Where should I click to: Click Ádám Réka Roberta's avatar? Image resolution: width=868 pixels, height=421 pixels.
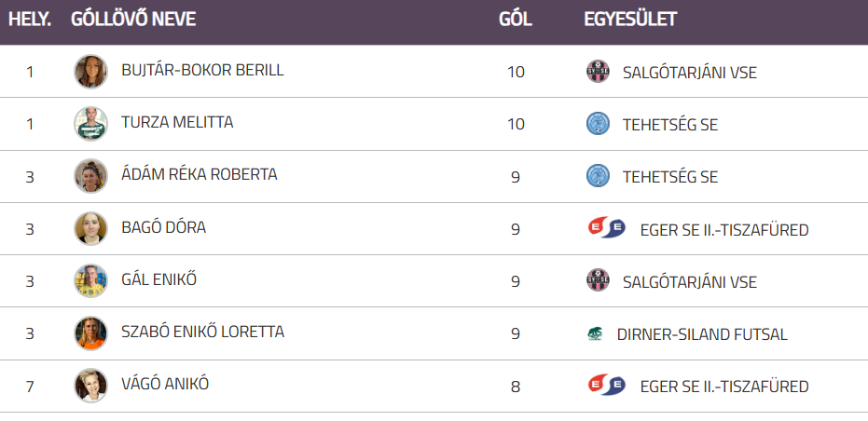coord(90,176)
